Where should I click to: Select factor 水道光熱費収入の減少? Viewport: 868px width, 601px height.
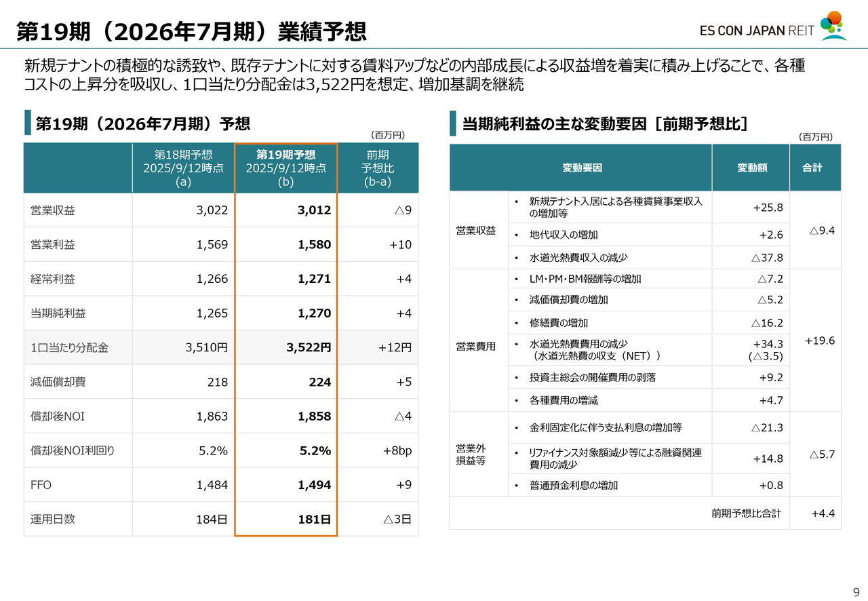point(578,258)
